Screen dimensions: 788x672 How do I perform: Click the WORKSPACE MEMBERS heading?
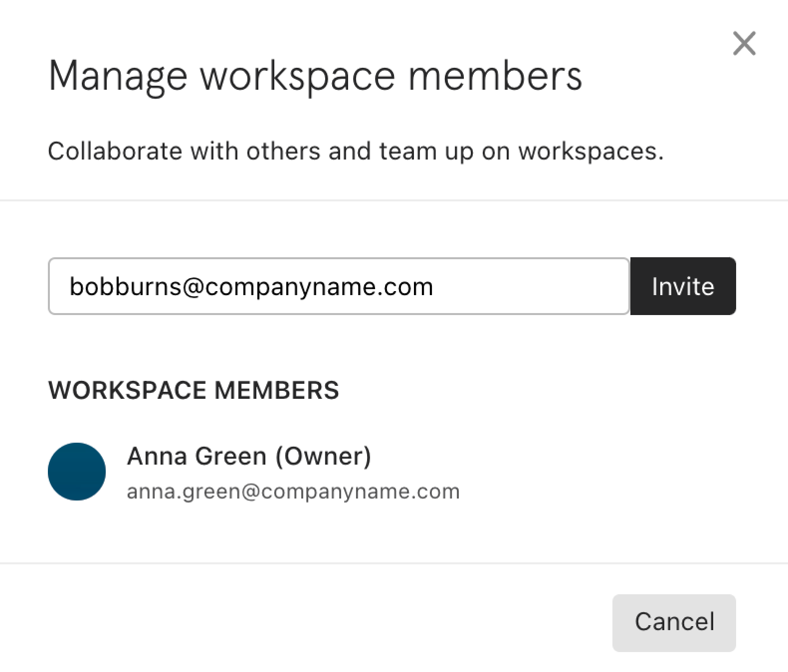click(x=194, y=390)
